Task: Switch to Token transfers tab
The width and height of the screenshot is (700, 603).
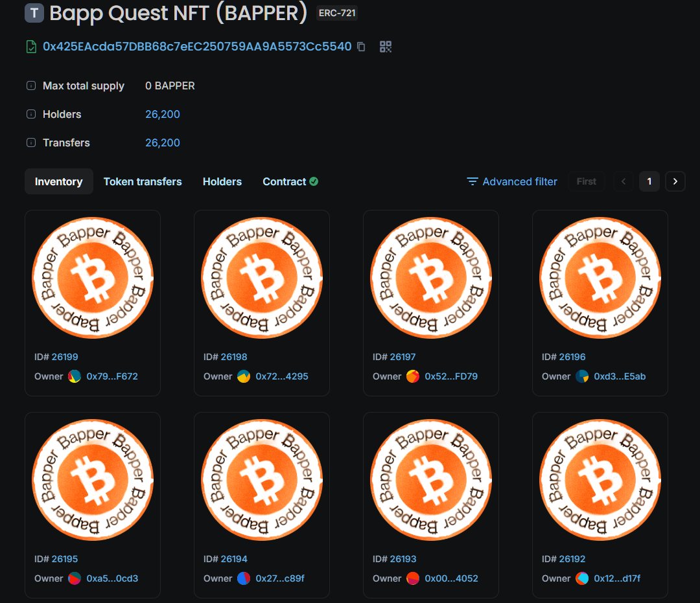Action: point(143,181)
